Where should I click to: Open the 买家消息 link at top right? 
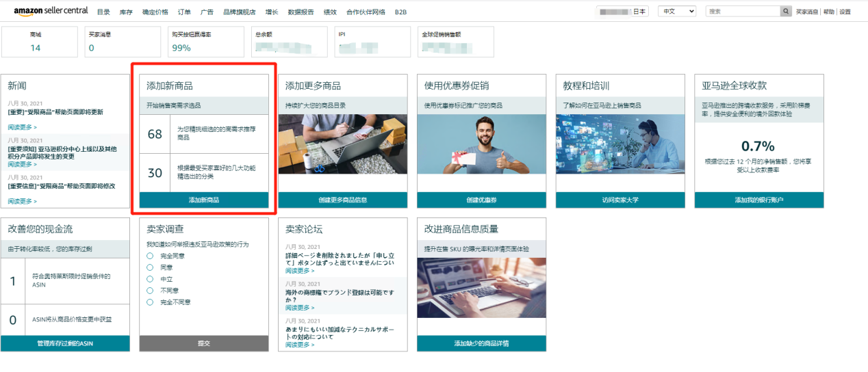pos(808,12)
